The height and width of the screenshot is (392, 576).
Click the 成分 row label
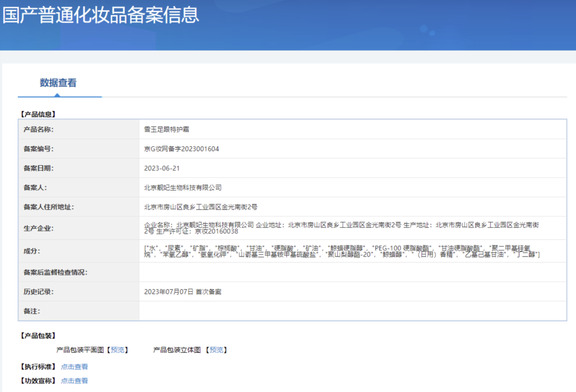point(32,251)
